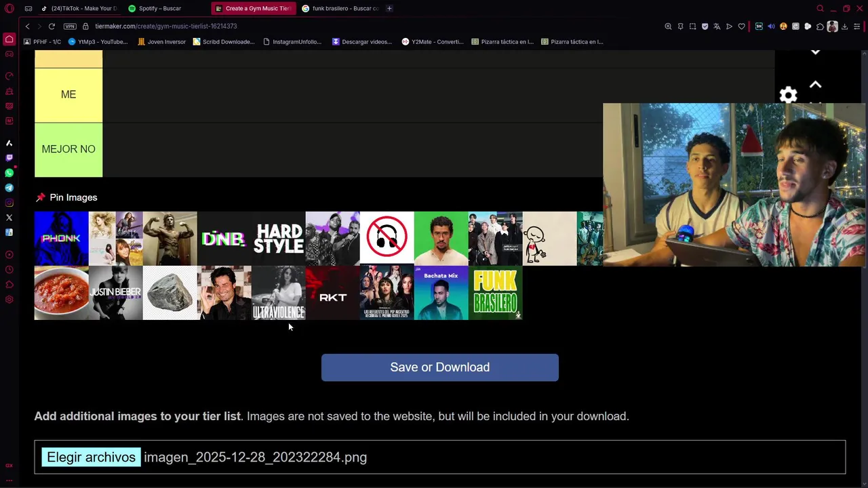Select the Ultraviolence album tile
Screen dimensions: 868x488
(x=279, y=293)
